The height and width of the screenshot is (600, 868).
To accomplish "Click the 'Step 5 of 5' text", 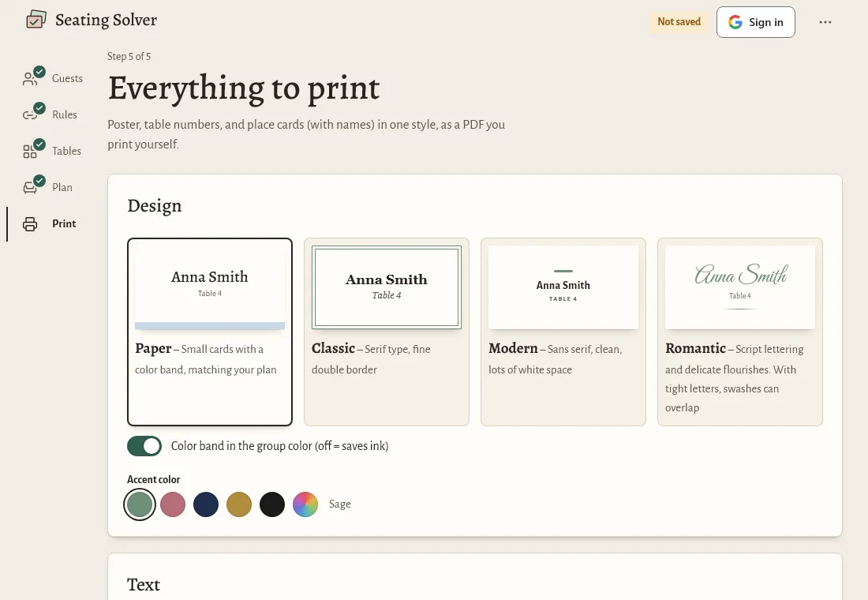I will (129, 57).
